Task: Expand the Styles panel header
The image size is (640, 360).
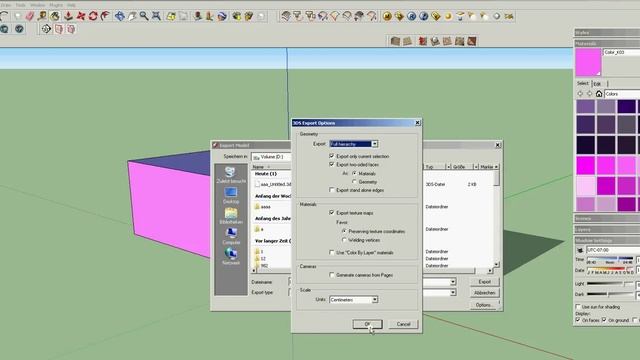Action: 607,33
